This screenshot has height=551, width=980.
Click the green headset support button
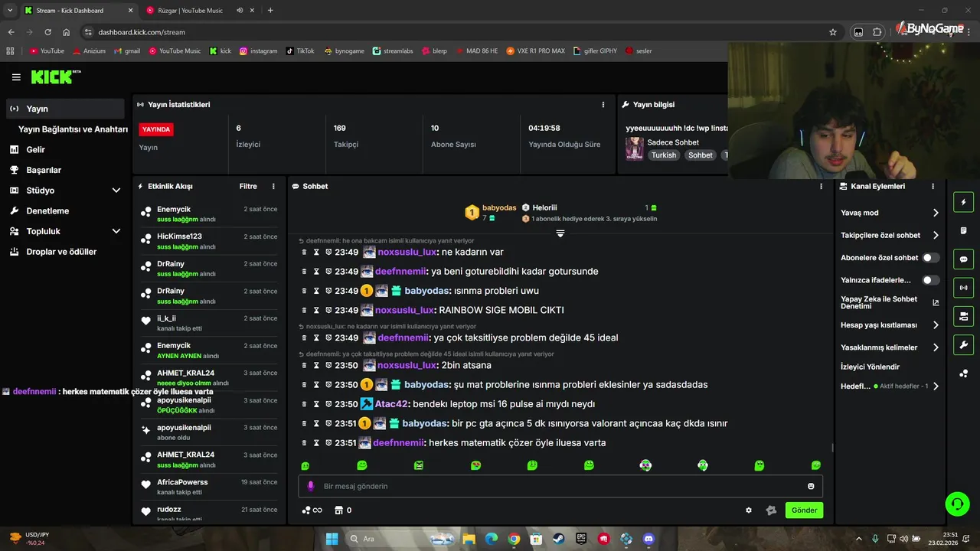point(957,504)
